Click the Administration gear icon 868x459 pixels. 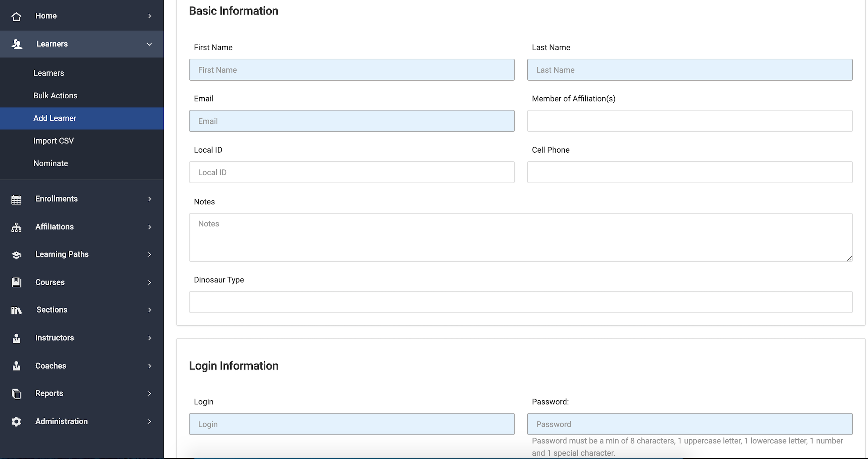coord(16,421)
